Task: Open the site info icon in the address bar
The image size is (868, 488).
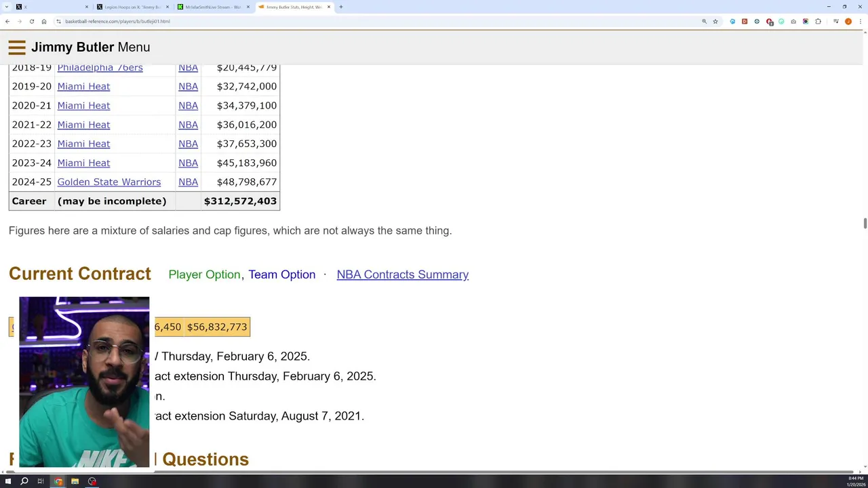Action: 59,22
